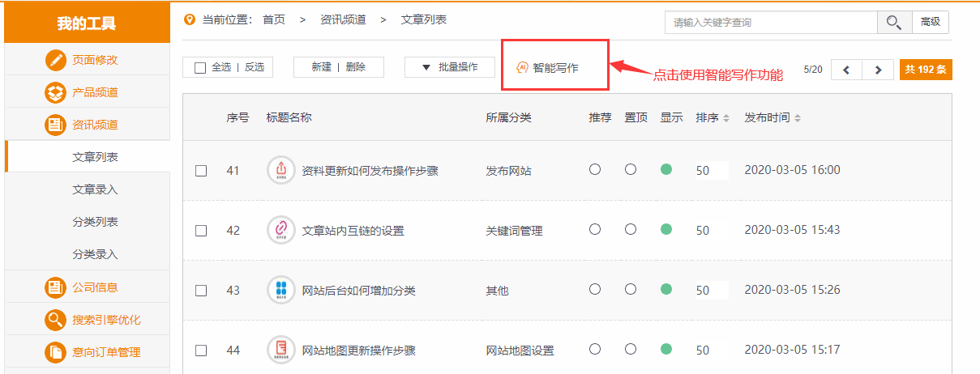Toggle 置顶 radio for article 44
The width and height of the screenshot is (980, 374).
(x=631, y=349)
